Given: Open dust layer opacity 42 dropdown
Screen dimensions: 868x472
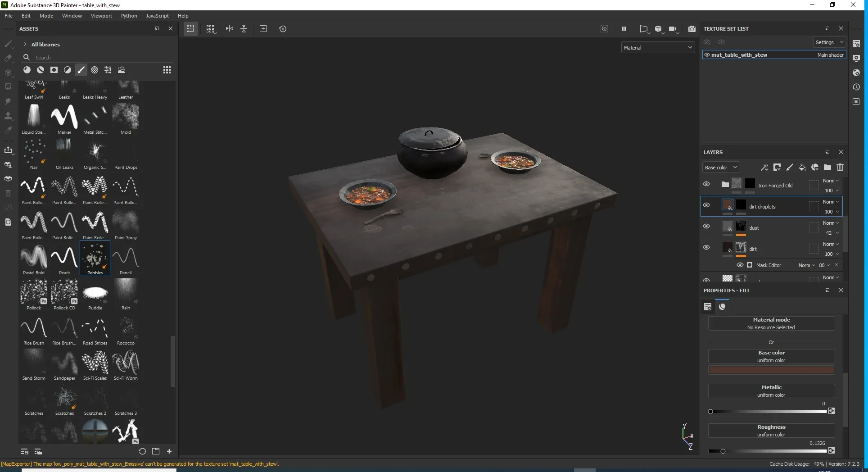Looking at the screenshot, I should (x=832, y=233).
